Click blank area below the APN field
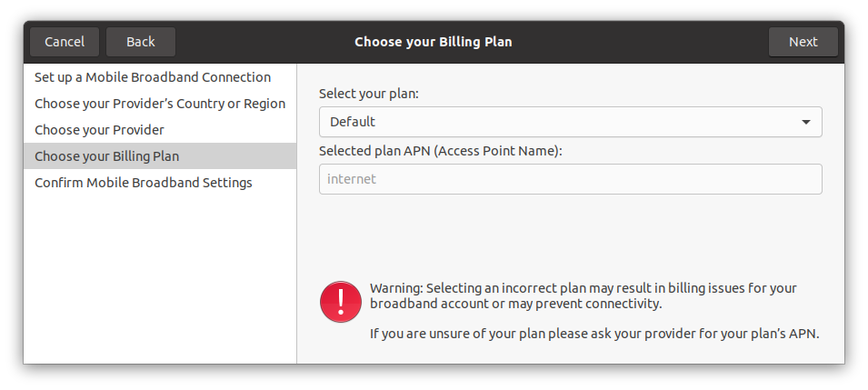Screen dimensions: 868x390 pos(570,235)
